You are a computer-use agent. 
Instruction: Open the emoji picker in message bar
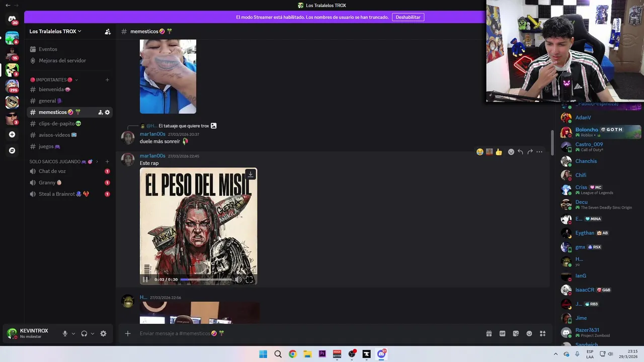click(x=529, y=333)
